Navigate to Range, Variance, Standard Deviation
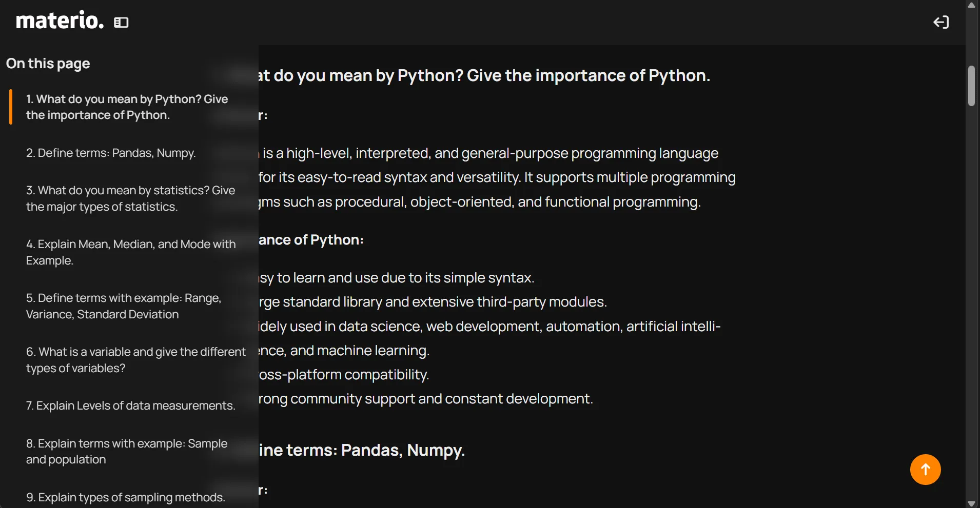980x508 pixels. (124, 306)
